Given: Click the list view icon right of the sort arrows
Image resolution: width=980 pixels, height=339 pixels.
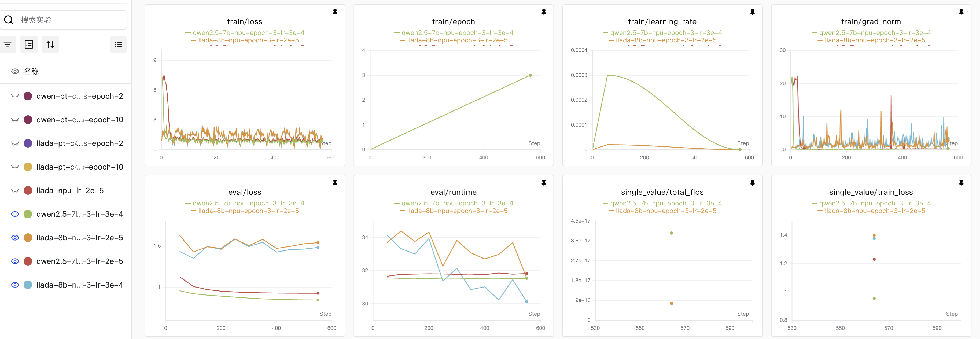Looking at the screenshot, I should click(118, 45).
